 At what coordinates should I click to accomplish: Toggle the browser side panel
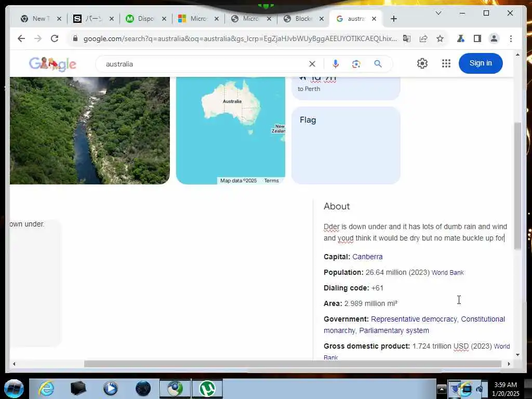point(477,38)
